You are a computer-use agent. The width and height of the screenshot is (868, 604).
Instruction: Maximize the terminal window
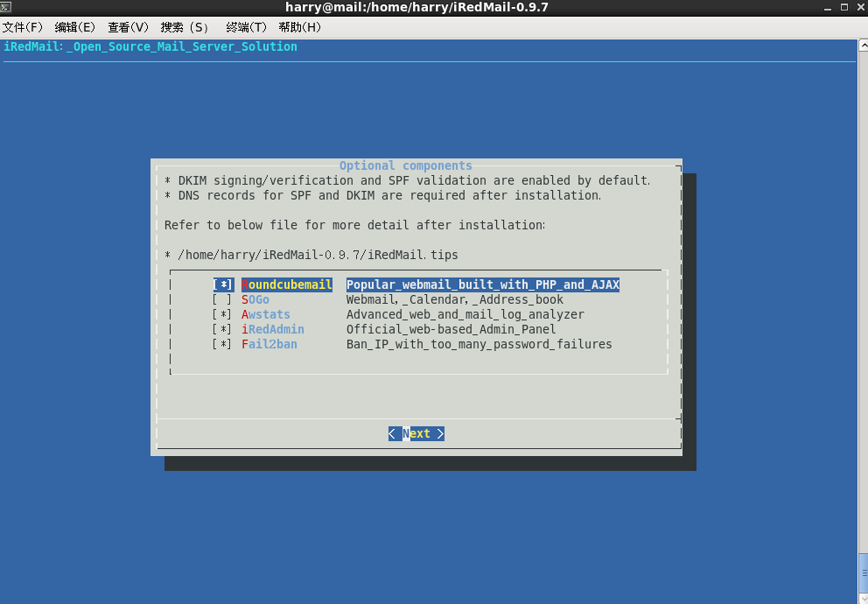(844, 7)
